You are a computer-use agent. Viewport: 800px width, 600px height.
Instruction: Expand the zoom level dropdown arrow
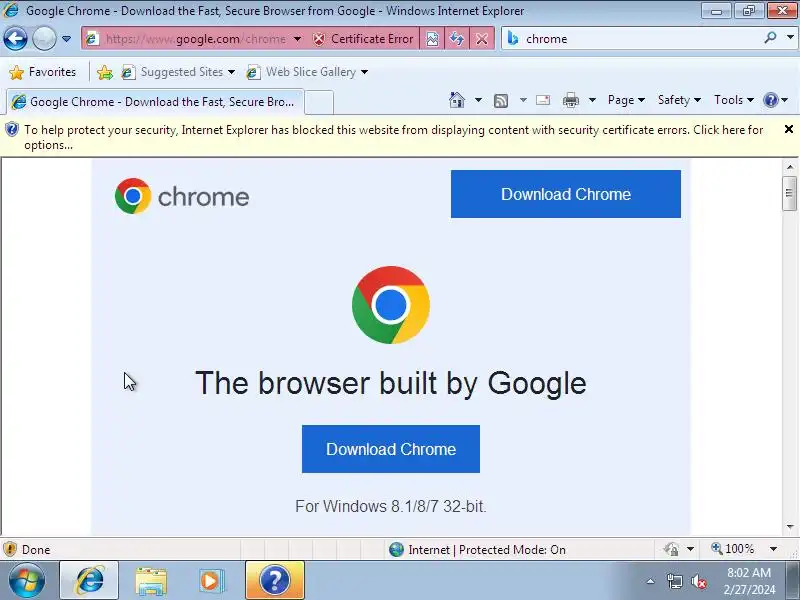tap(773, 549)
